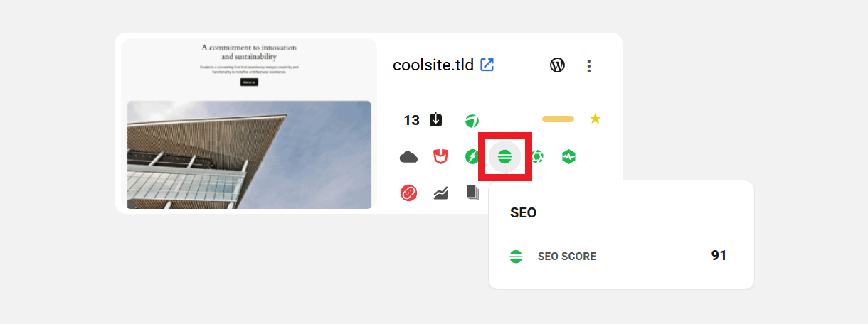Open the three-dot more options menu
868x324 pixels.
588,66
